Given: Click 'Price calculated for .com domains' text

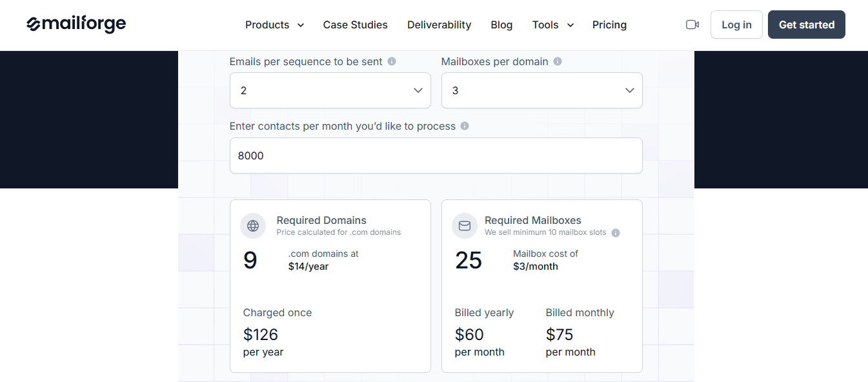Looking at the screenshot, I should point(339,232).
